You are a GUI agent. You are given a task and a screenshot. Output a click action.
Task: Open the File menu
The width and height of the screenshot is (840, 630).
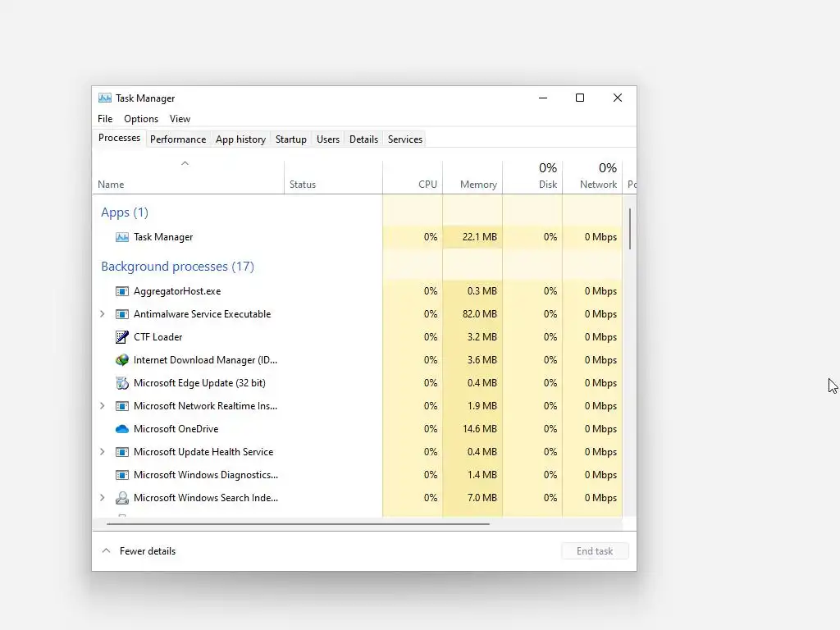(x=105, y=119)
